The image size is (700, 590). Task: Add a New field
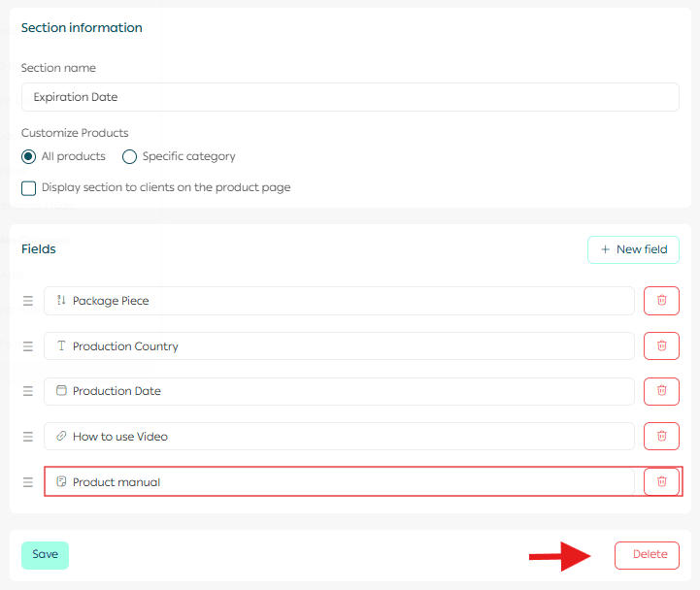[x=633, y=249]
